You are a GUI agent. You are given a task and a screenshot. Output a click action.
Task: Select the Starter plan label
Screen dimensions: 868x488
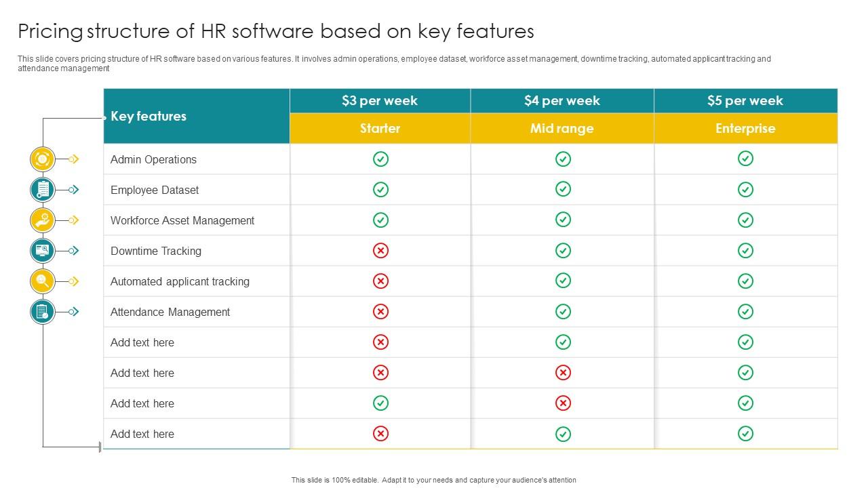tap(380, 129)
